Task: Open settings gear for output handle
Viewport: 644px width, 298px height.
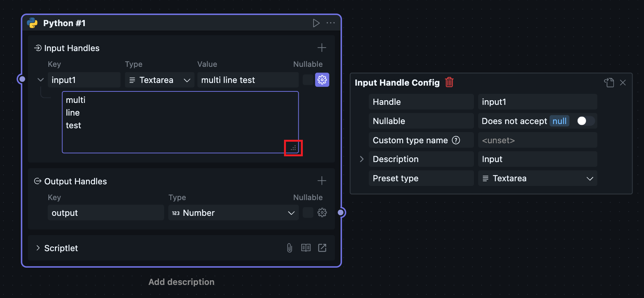Action: tap(322, 213)
